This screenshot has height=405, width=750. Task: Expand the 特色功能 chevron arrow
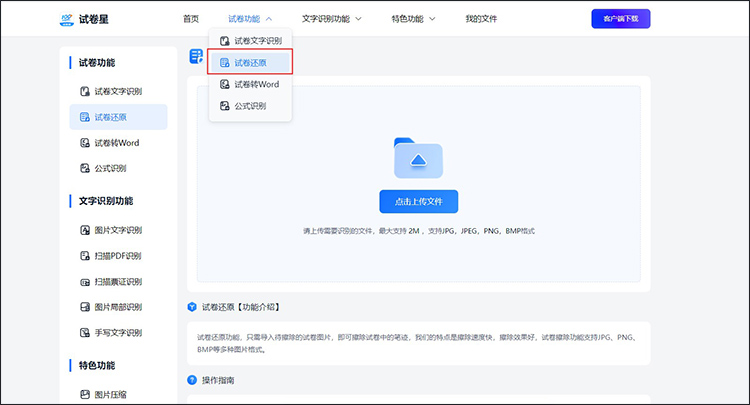432,19
